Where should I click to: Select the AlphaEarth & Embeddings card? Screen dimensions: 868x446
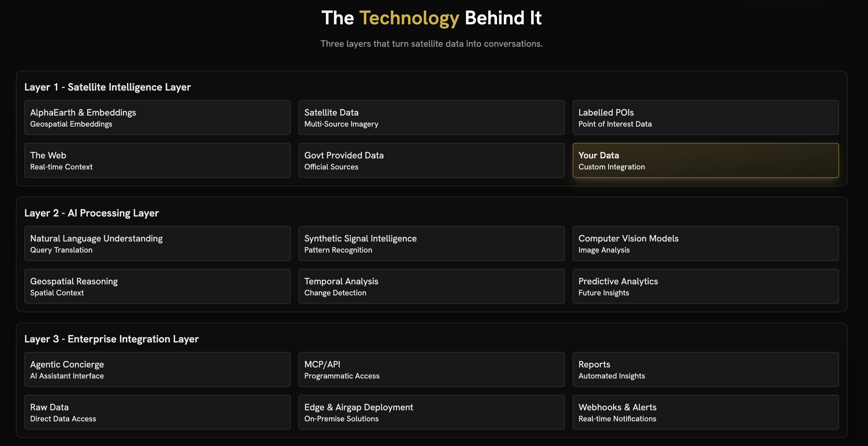(157, 118)
